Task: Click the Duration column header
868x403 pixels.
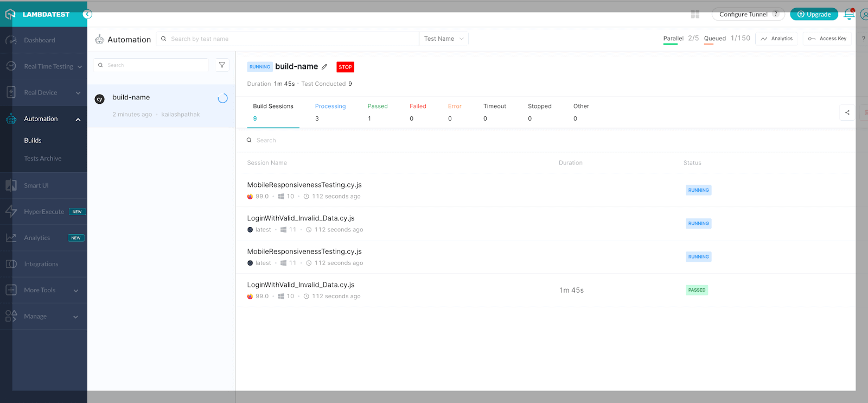Action: click(571, 163)
